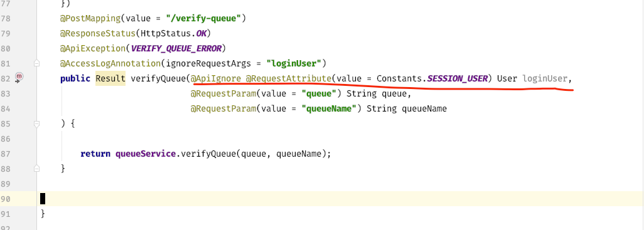Click the public keyword on line 82
Screen dimensions: 644x230
tap(75, 78)
